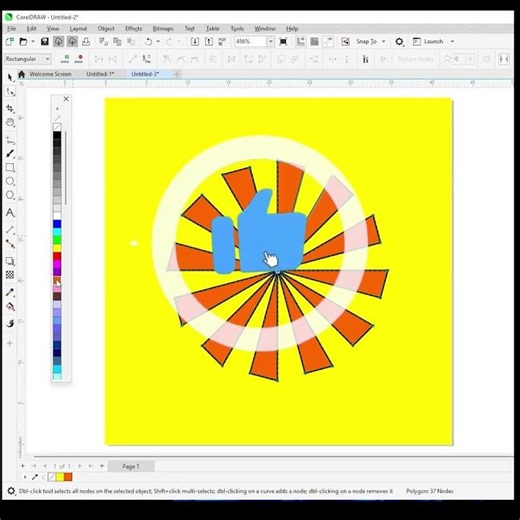Select the Parallel Dimension line tool

(x=10, y=230)
